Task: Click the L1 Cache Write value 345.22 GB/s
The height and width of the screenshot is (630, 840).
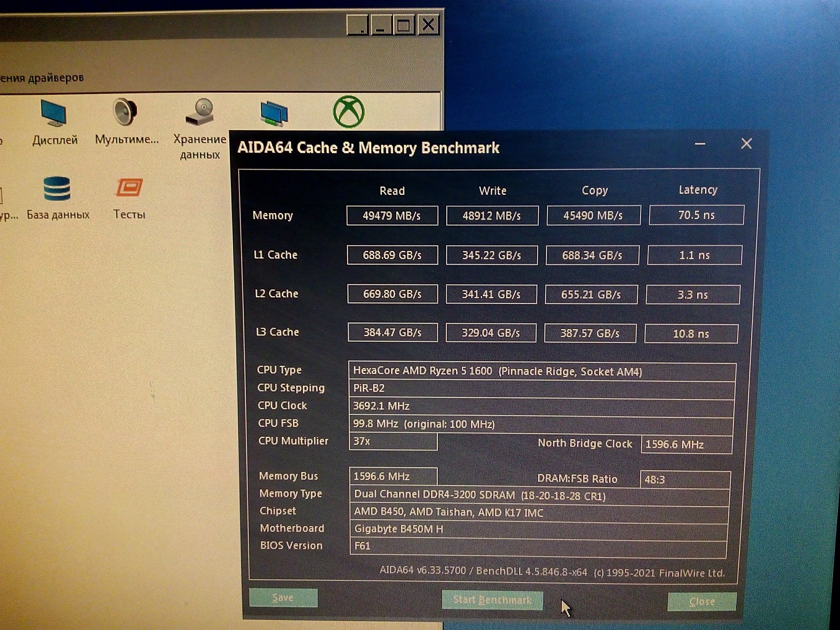Action: (x=491, y=255)
